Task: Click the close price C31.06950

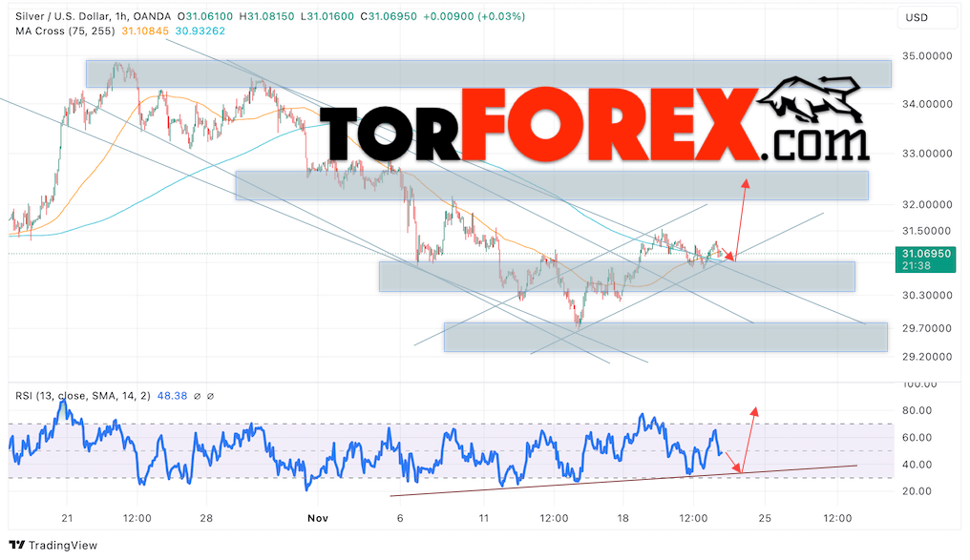Action: click(x=389, y=16)
